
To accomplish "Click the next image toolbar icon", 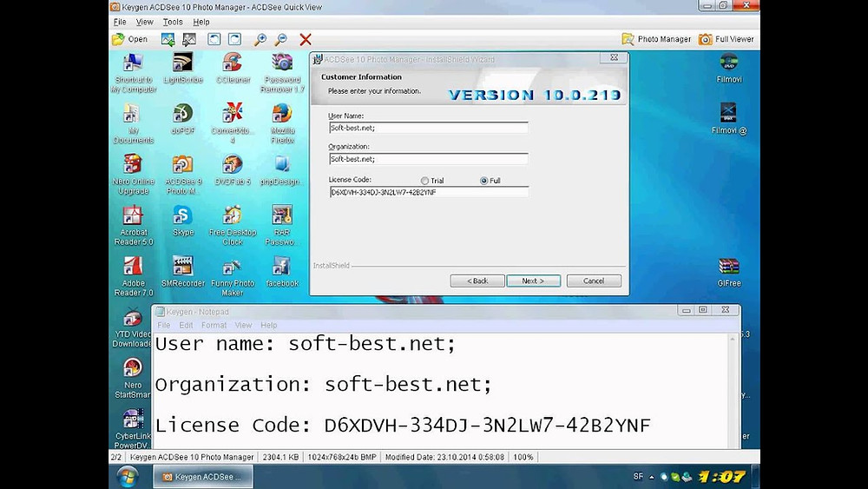I will point(189,39).
